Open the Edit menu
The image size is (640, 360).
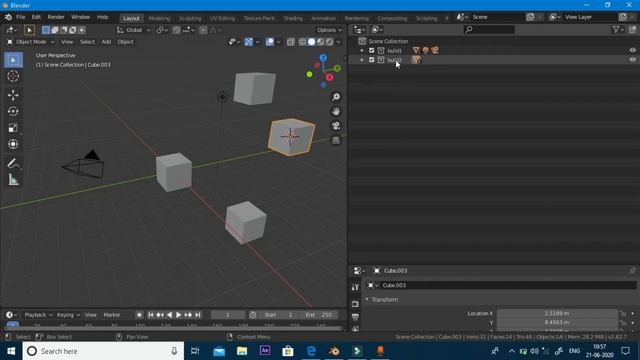tap(36, 17)
